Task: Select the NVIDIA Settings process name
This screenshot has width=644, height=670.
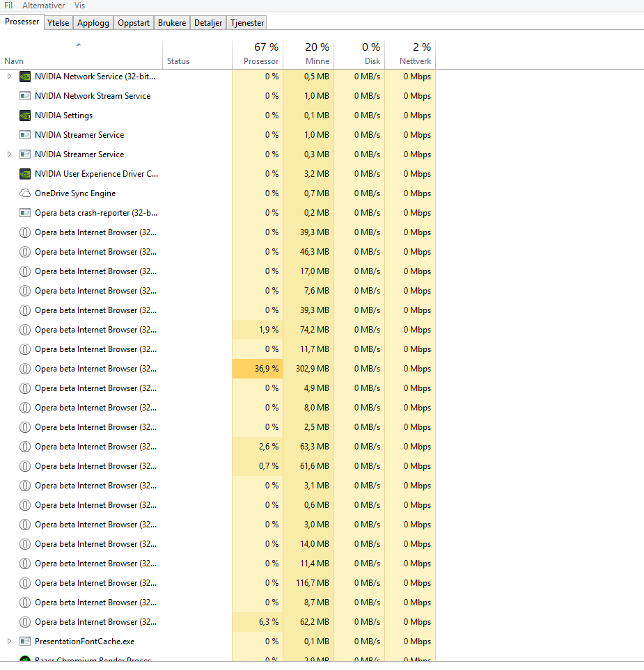Action: click(64, 115)
